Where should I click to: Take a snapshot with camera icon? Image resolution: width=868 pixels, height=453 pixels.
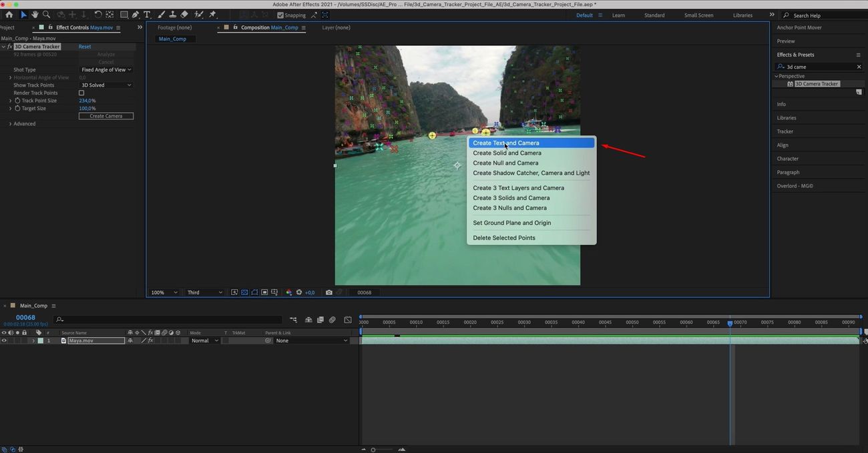pos(329,292)
